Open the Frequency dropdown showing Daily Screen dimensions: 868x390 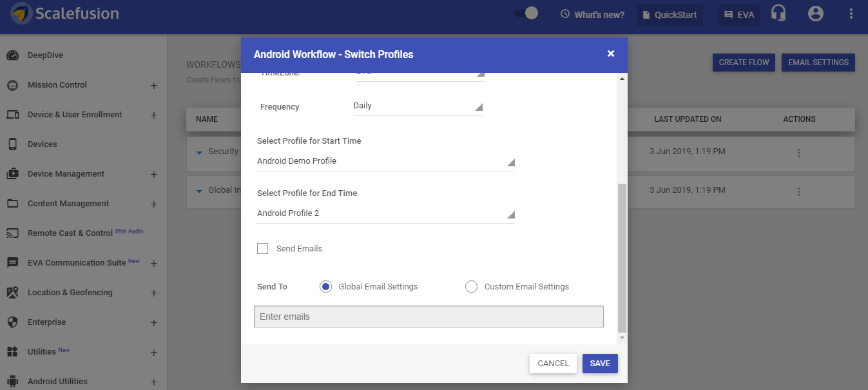[418, 106]
